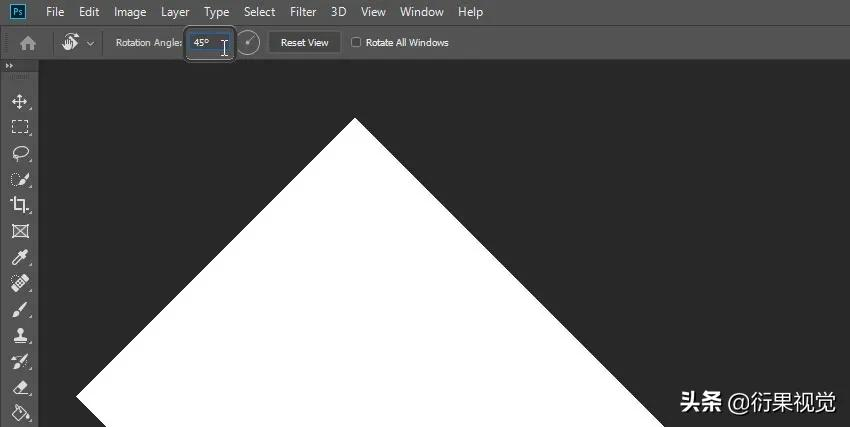
Task: Pick the Brush tool
Action: (20, 309)
